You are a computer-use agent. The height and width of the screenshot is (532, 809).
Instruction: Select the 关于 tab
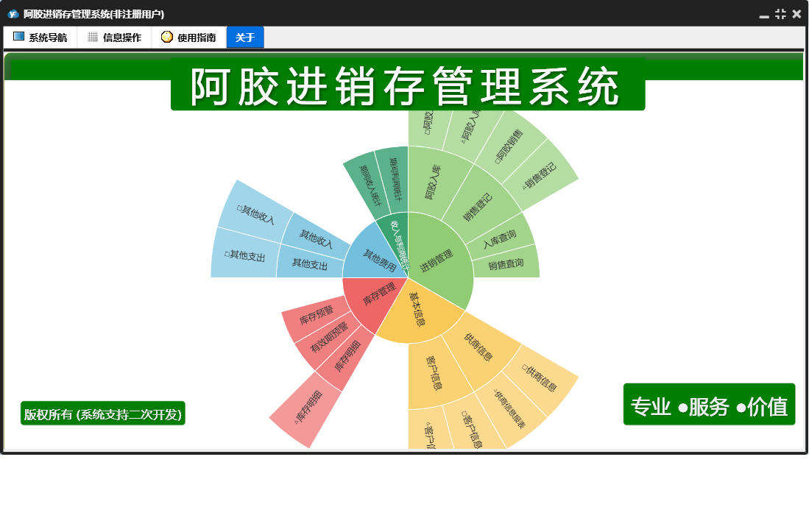click(x=245, y=38)
